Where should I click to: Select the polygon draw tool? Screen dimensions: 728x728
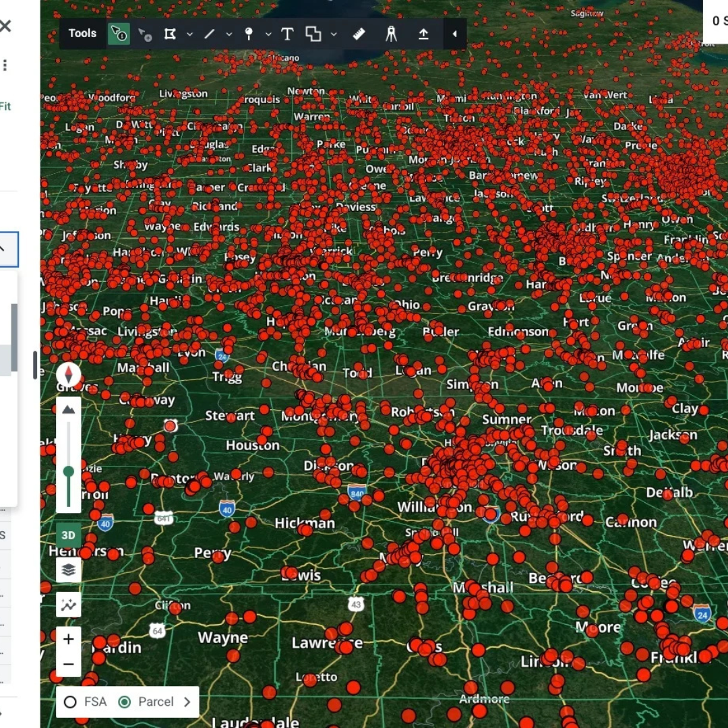(170, 34)
